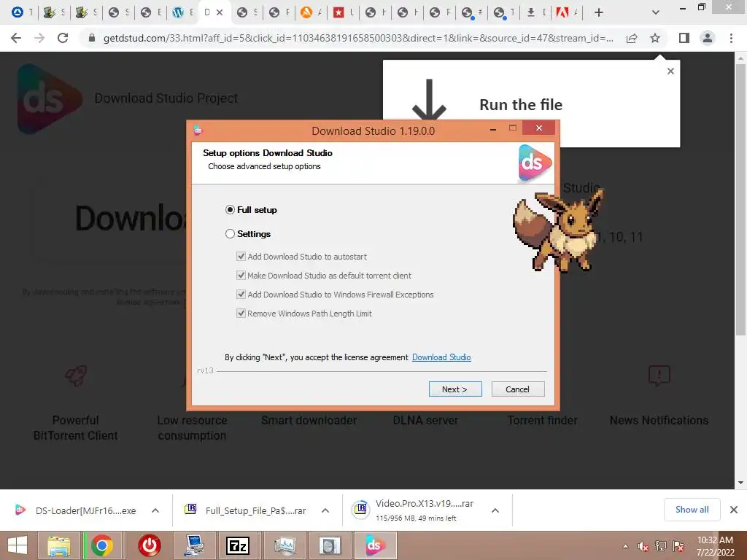Screen dimensions: 747x560
Task: Click the page vertical scrollbar thumb
Action: [x=740, y=200]
